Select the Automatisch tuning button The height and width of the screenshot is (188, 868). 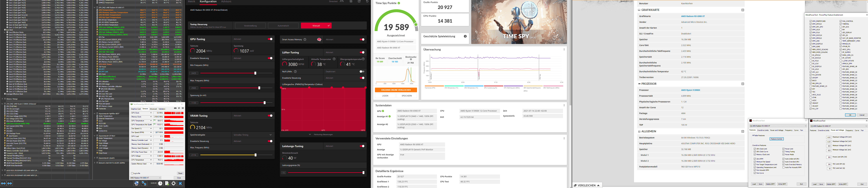click(x=283, y=26)
